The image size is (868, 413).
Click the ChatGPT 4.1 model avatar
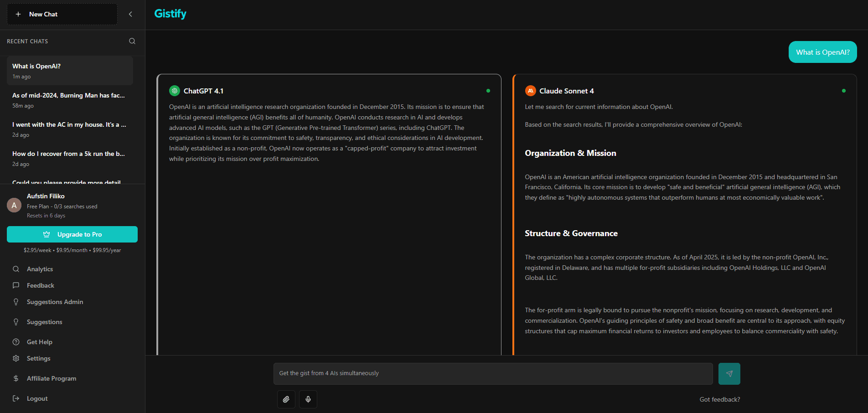(174, 91)
